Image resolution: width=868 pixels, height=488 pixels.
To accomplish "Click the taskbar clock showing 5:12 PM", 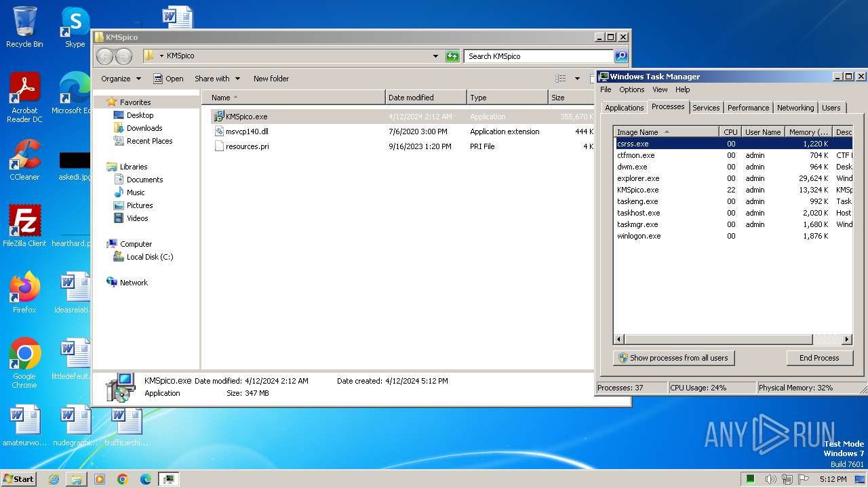I will click(833, 479).
